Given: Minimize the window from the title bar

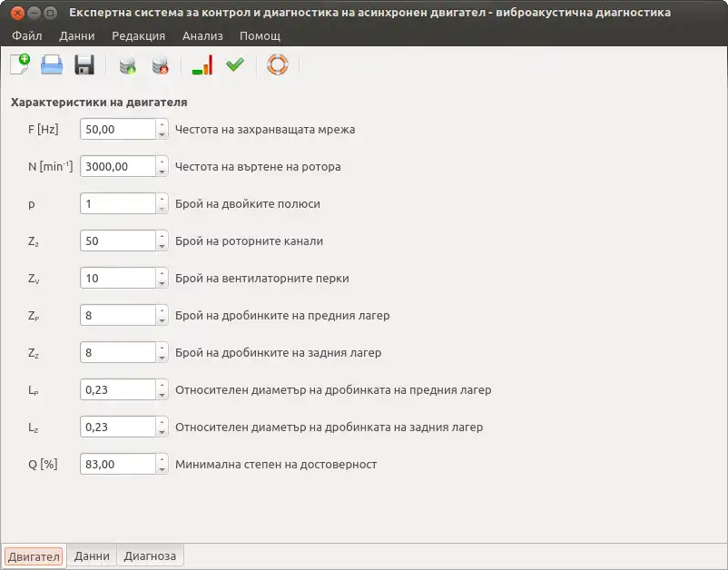Looking at the screenshot, I should click(x=34, y=13).
